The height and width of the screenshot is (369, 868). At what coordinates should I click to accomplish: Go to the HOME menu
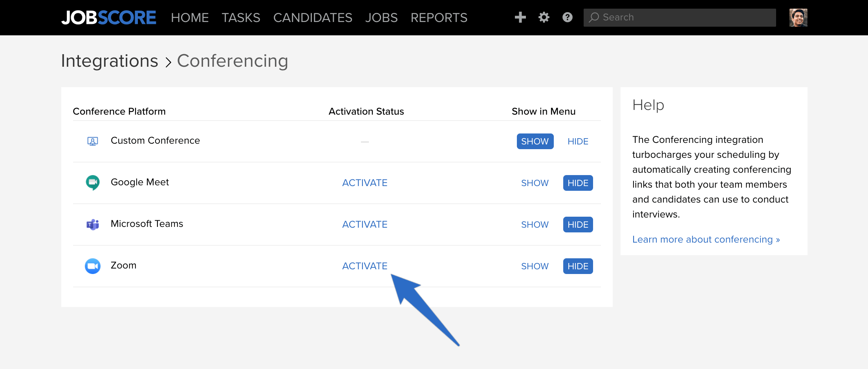point(190,18)
